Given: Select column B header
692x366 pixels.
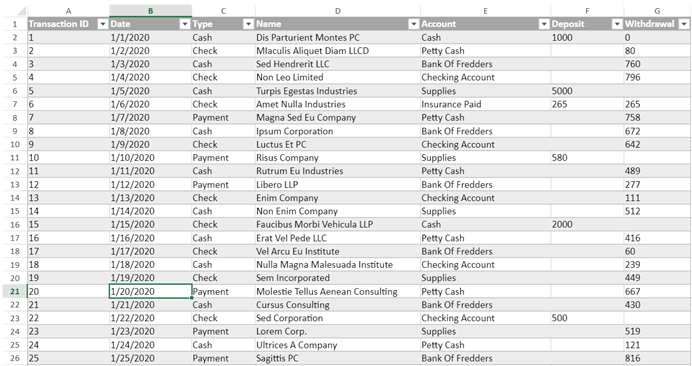Looking at the screenshot, I should pos(150,11).
